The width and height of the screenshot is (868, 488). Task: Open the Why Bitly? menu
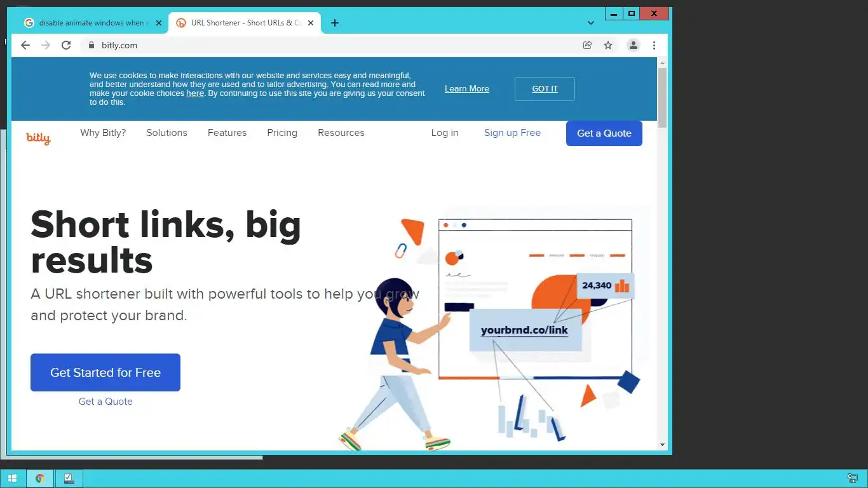(103, 133)
